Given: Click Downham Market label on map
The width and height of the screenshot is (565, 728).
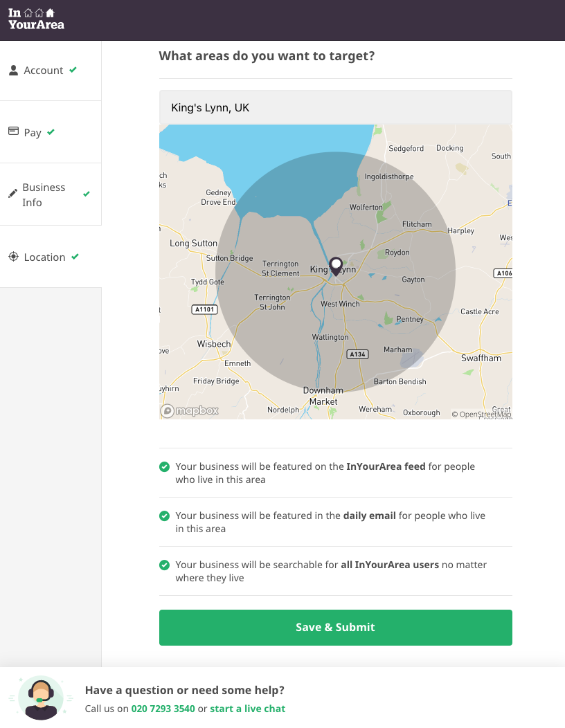Looking at the screenshot, I should [323, 396].
